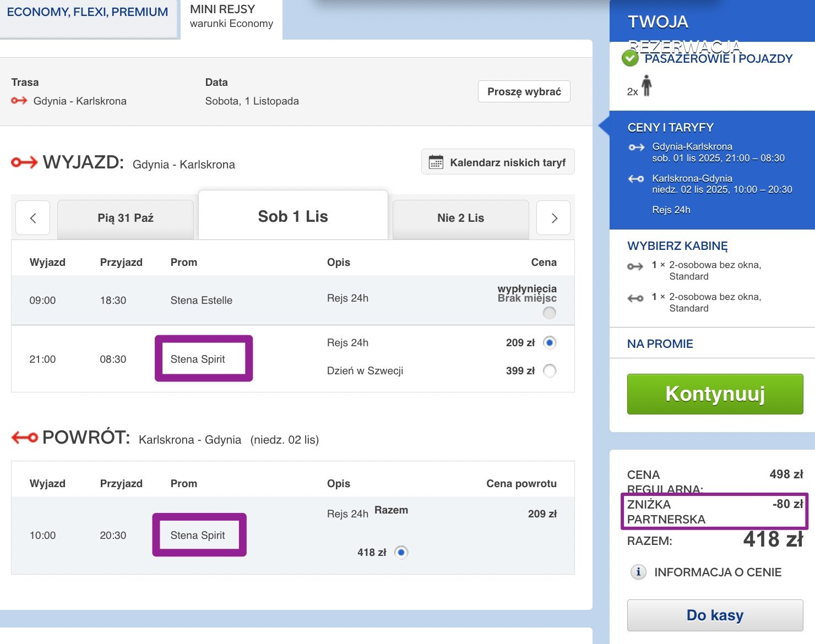Select the 399 zł Dzień w Szwecji option
The height and width of the screenshot is (644, 815).
tap(550, 370)
